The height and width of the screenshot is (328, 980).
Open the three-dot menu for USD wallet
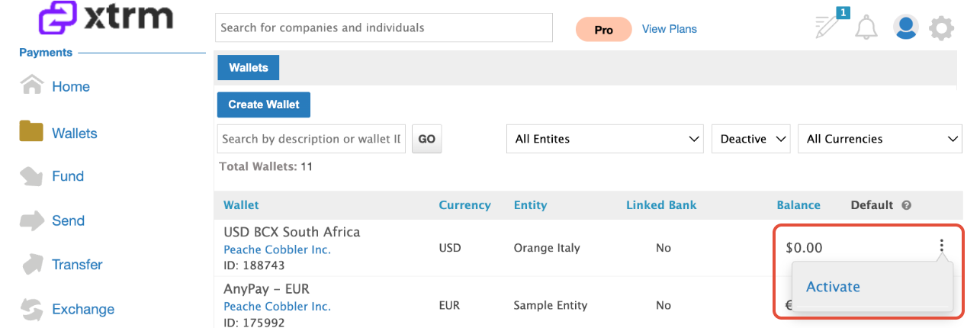tap(941, 246)
